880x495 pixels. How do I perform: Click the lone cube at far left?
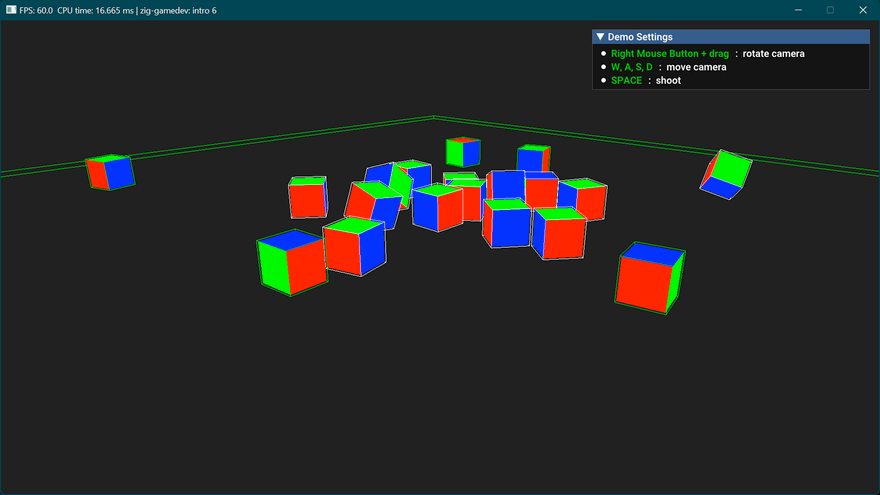[x=110, y=172]
